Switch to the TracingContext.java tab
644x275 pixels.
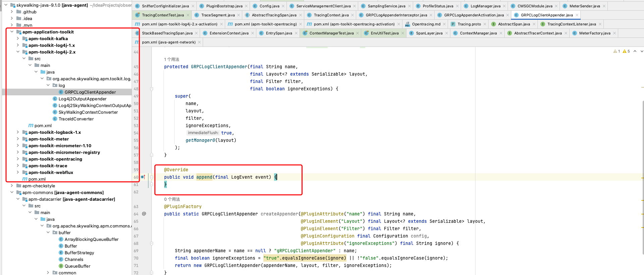[331, 15]
